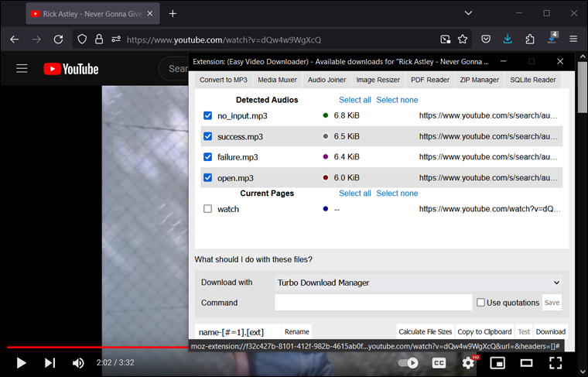Open YouTube hamburger guide menu
This screenshot has height=377, width=588.
coord(22,69)
